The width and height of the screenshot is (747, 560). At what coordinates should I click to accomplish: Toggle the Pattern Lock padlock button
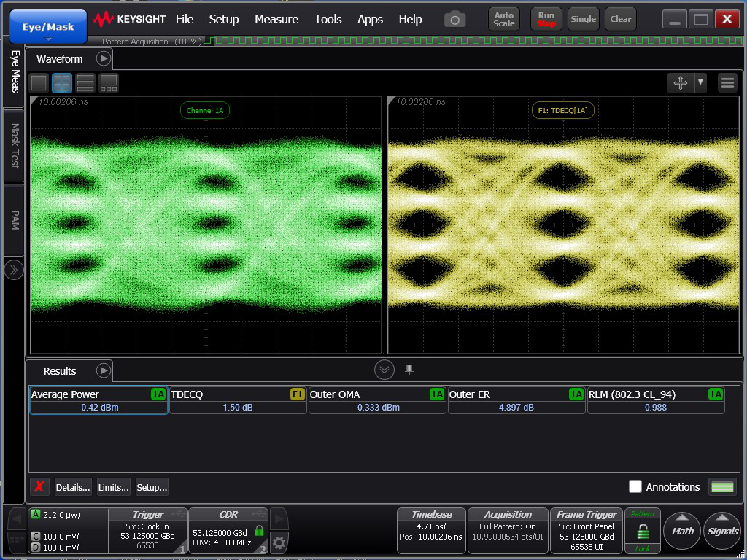pos(642,531)
